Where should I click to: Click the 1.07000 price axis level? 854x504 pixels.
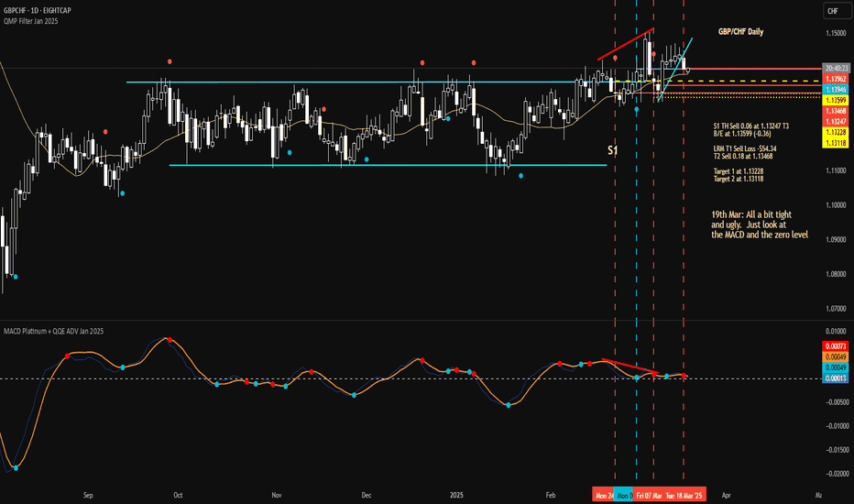pos(836,309)
